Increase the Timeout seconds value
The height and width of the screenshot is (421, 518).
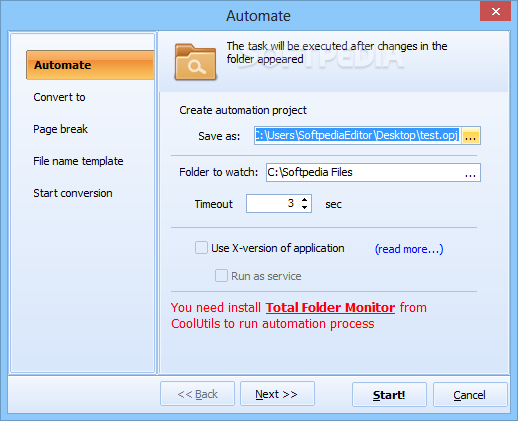(x=304, y=199)
